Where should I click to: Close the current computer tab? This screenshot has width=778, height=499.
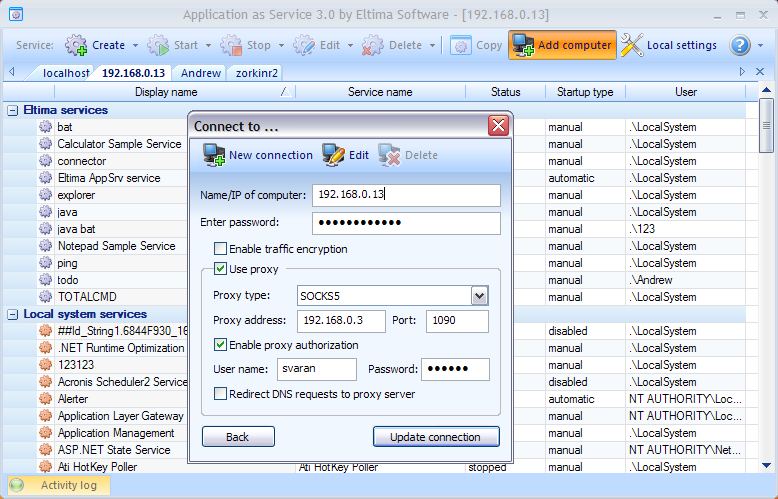click(760, 72)
